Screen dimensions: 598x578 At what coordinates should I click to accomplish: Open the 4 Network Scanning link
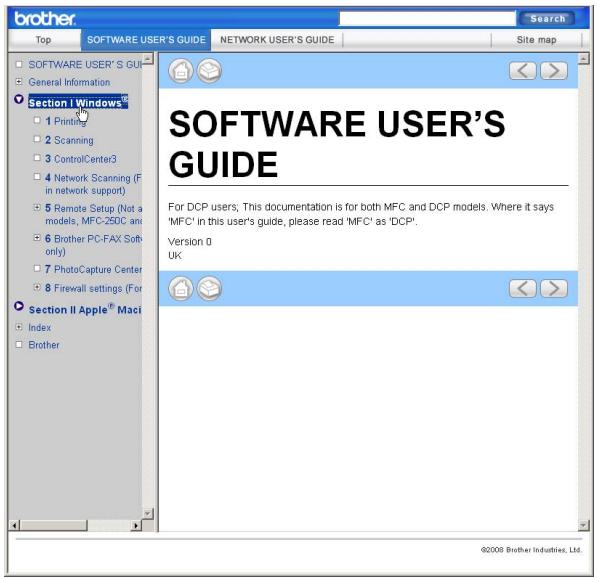pyautogui.click(x=93, y=184)
